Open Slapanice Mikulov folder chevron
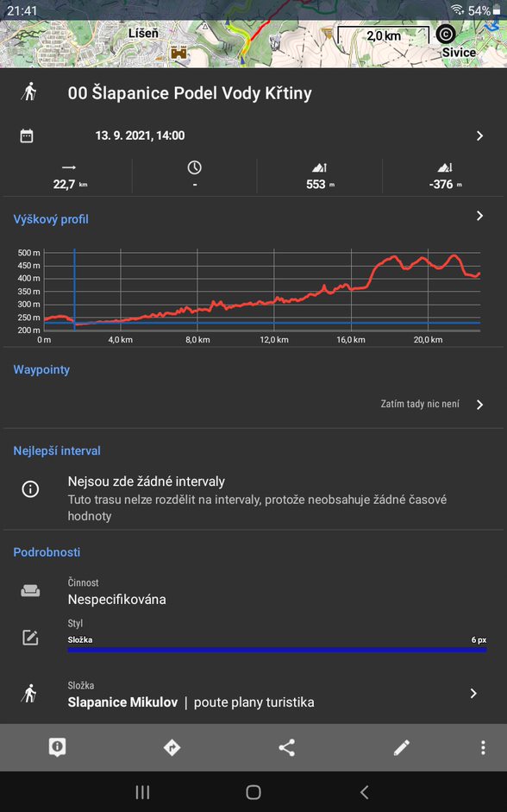Image resolution: width=507 pixels, height=812 pixels. pos(473,694)
